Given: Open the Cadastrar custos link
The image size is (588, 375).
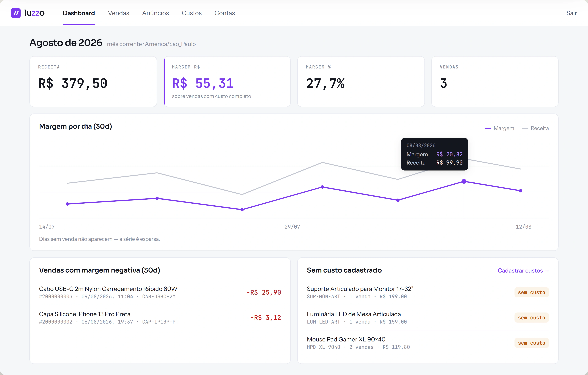Looking at the screenshot, I should coord(523,270).
